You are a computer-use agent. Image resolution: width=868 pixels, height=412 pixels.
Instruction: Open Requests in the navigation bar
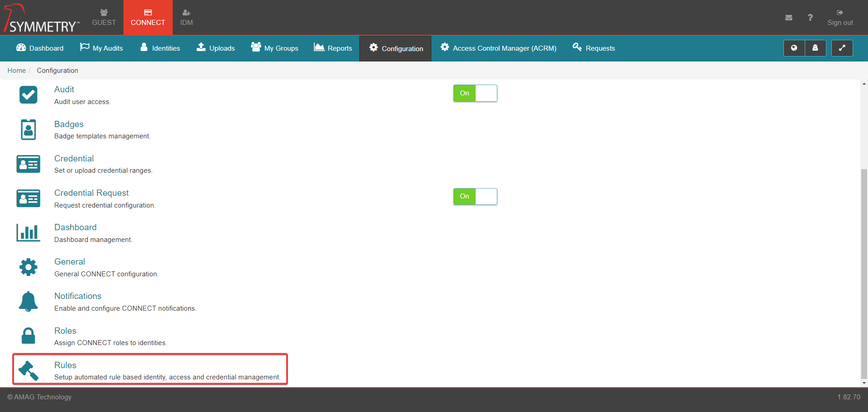[594, 48]
